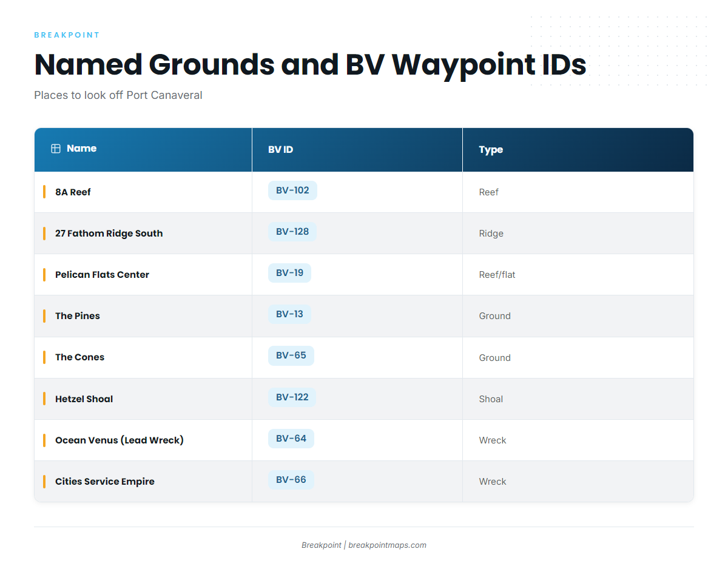Select the Ground type in The Pines row
The width and height of the screenshot is (728, 566).
click(x=494, y=316)
